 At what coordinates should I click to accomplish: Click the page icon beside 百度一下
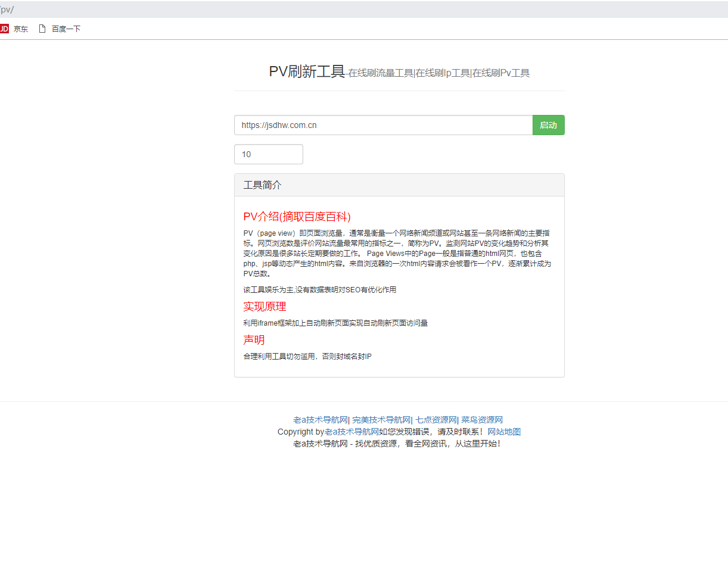[x=42, y=29]
